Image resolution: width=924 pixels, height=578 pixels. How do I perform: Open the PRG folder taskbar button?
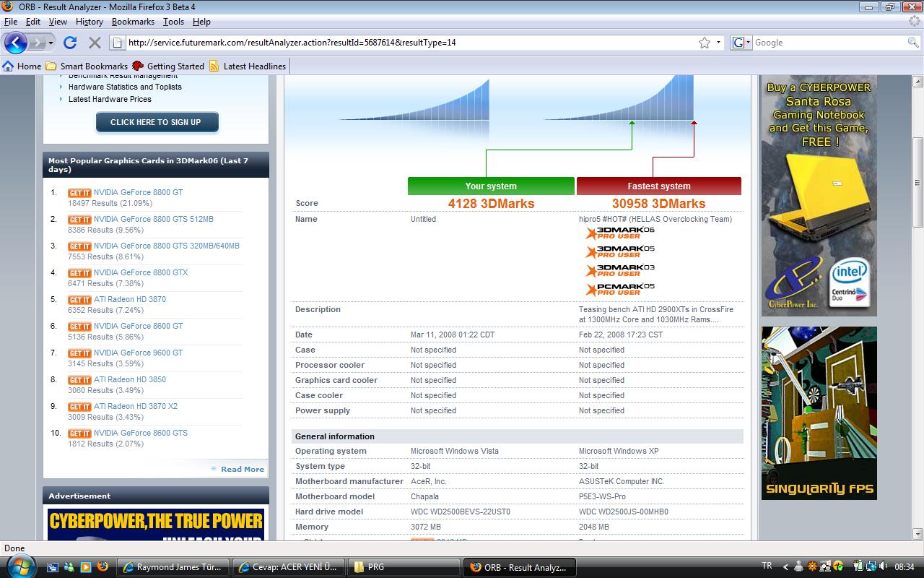pos(404,567)
